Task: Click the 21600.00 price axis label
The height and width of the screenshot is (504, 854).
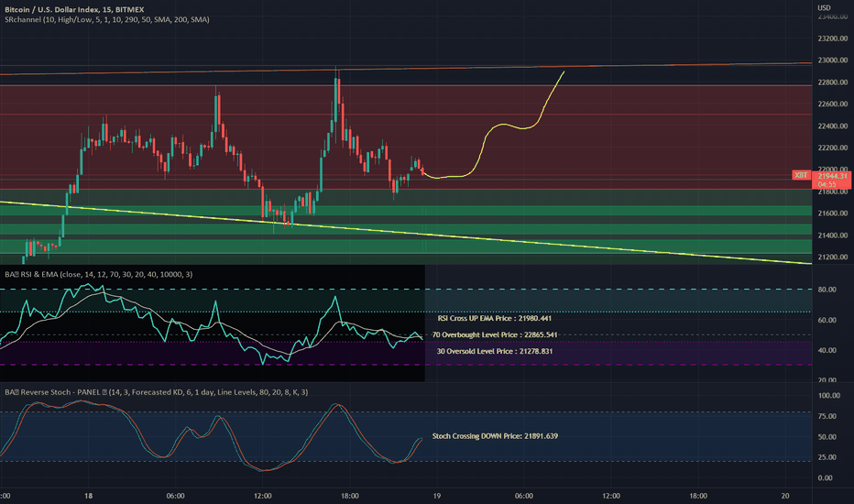Action: click(x=833, y=213)
